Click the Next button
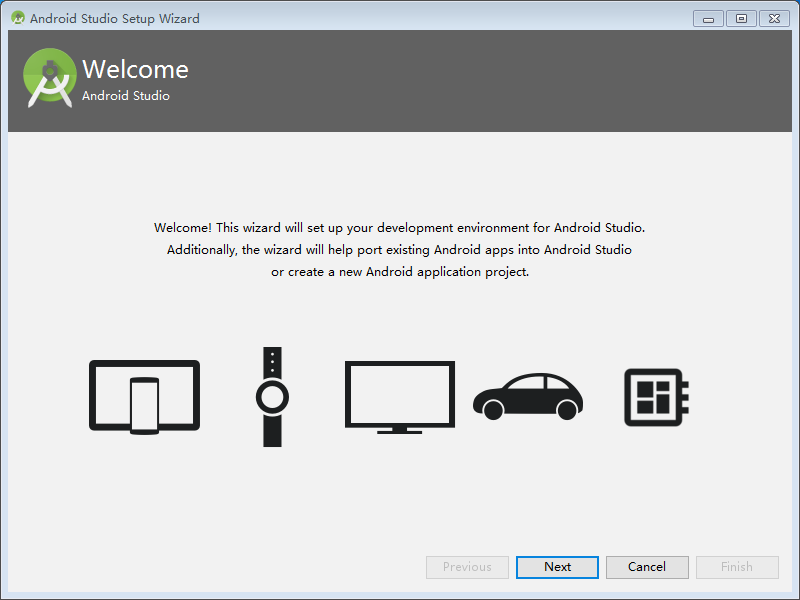Image resolution: width=800 pixels, height=600 pixels. pos(557,567)
